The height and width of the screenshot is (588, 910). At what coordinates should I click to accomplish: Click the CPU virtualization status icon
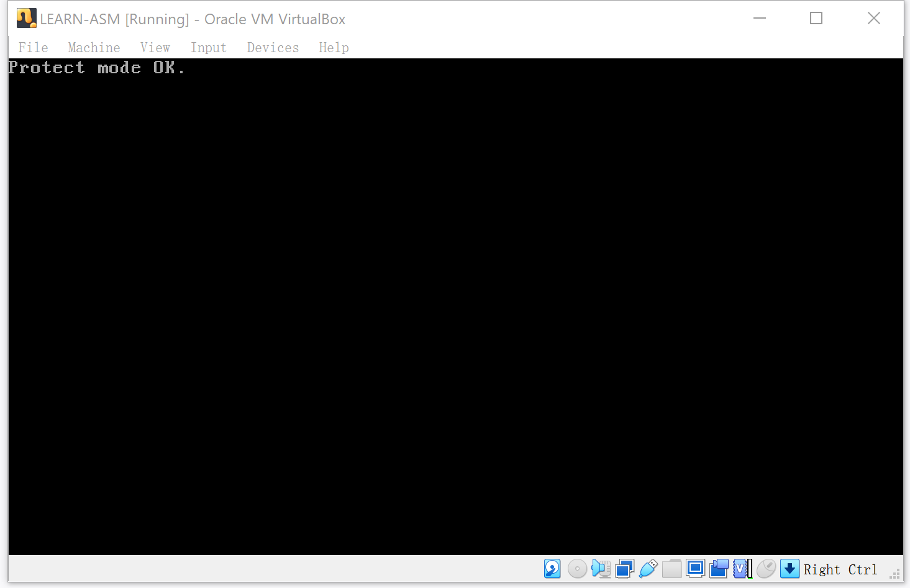[742, 569]
